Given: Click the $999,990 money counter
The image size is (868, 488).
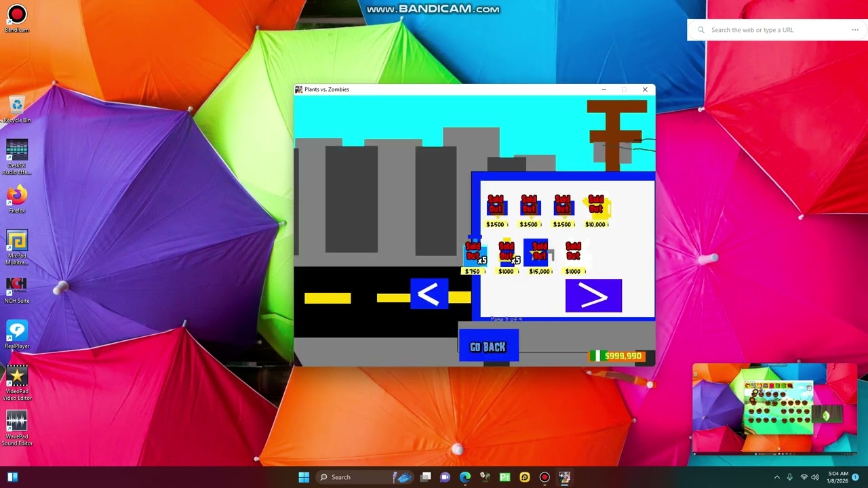Looking at the screenshot, I should (x=616, y=356).
